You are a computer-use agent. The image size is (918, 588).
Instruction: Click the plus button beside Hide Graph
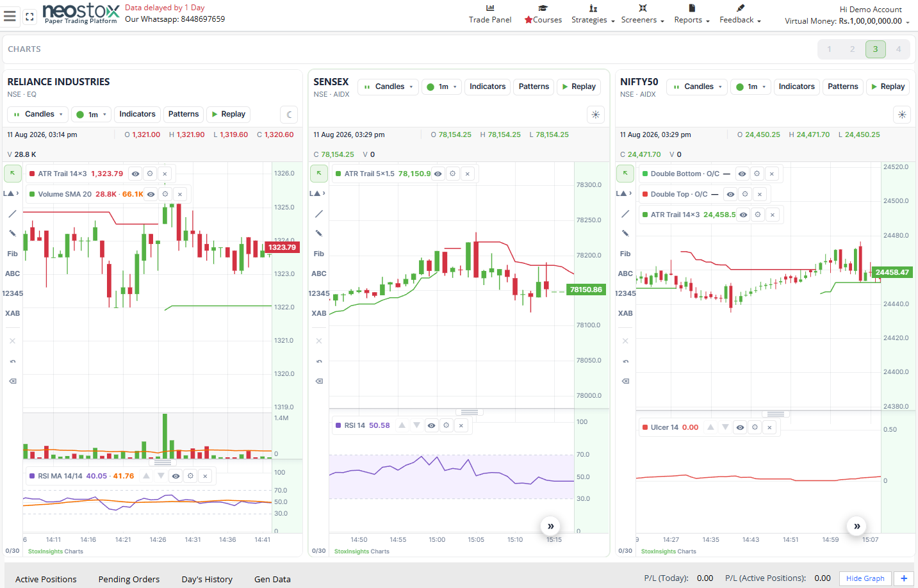tap(904, 578)
